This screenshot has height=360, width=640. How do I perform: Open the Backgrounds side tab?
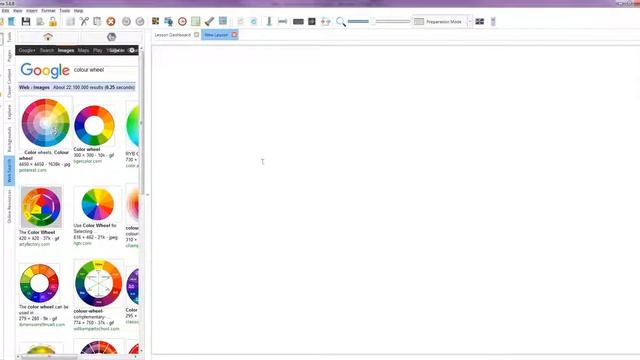(9, 139)
